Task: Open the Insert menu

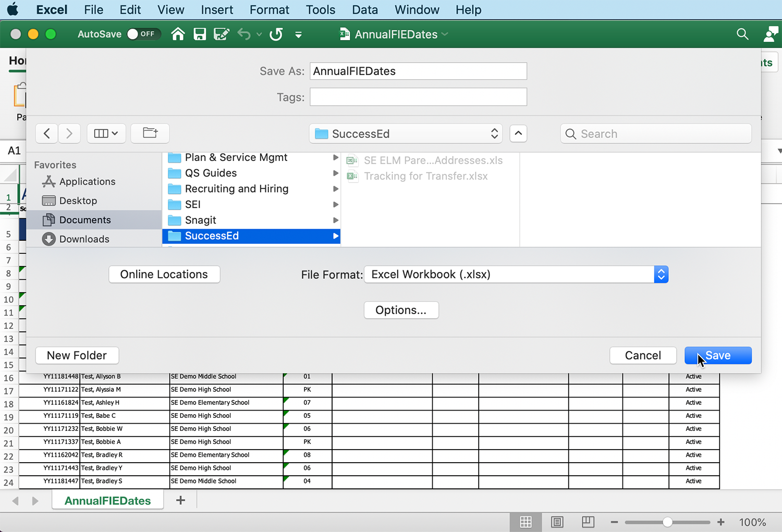Action: point(217,10)
